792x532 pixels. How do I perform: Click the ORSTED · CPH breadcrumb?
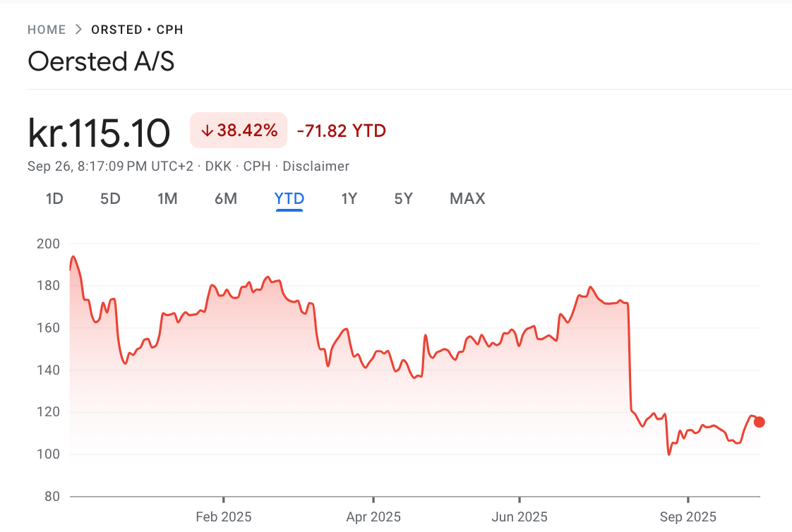click(x=136, y=30)
